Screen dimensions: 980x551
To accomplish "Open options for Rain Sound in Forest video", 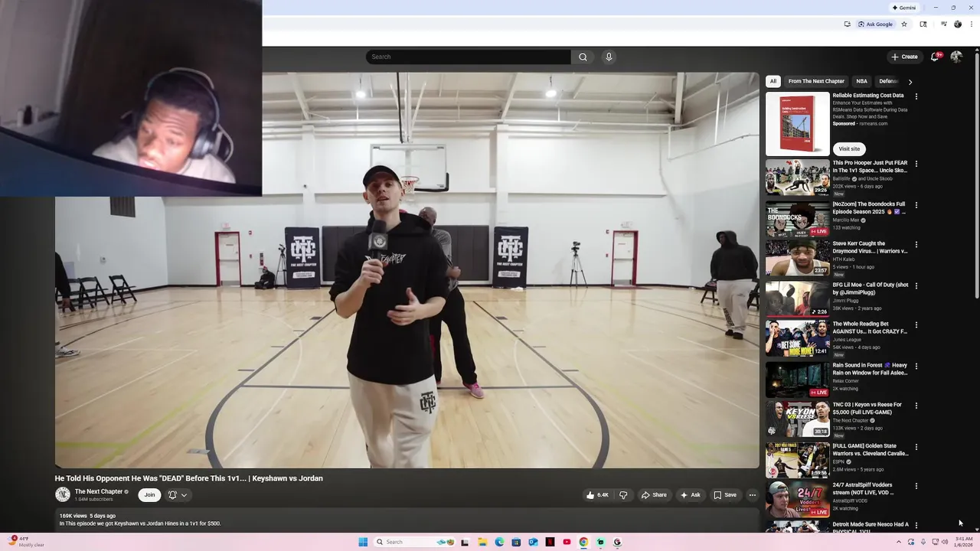I will point(916,367).
